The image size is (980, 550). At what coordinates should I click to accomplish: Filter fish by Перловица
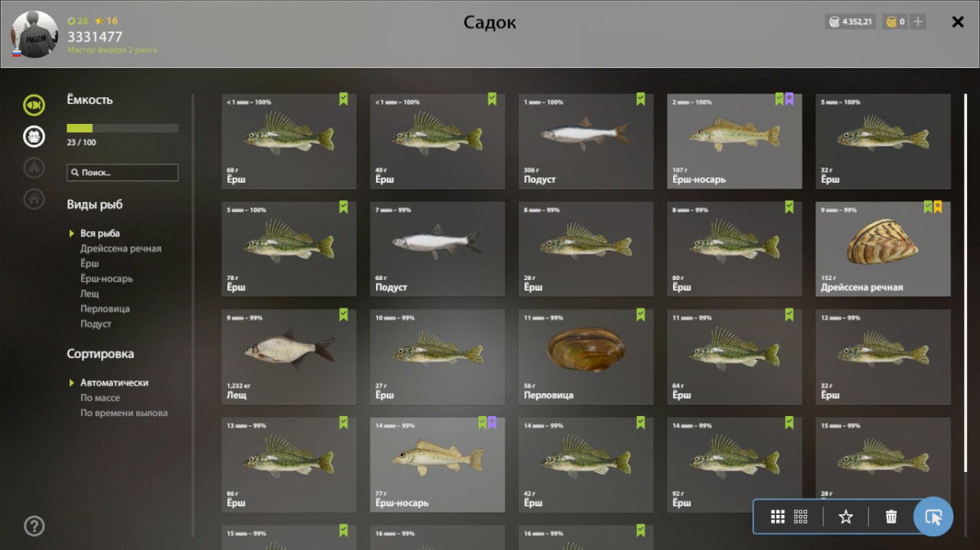click(x=105, y=309)
